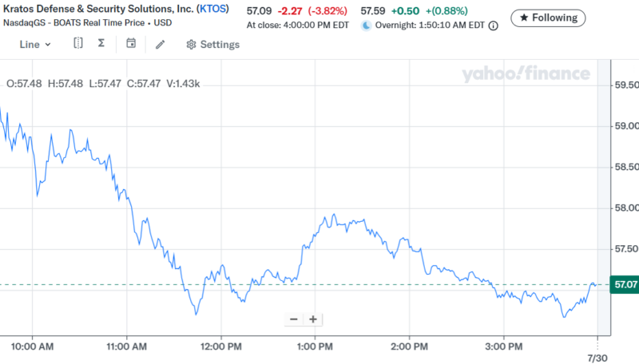Toggle the Following star button
The width and height of the screenshot is (639, 364).
point(548,17)
